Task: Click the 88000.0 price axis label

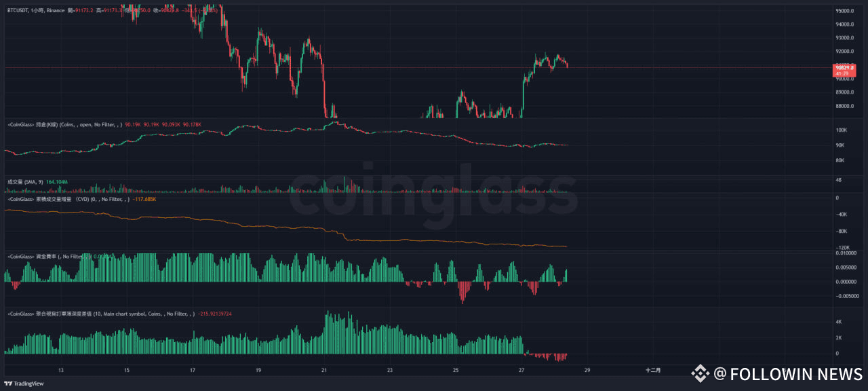Action: point(845,106)
